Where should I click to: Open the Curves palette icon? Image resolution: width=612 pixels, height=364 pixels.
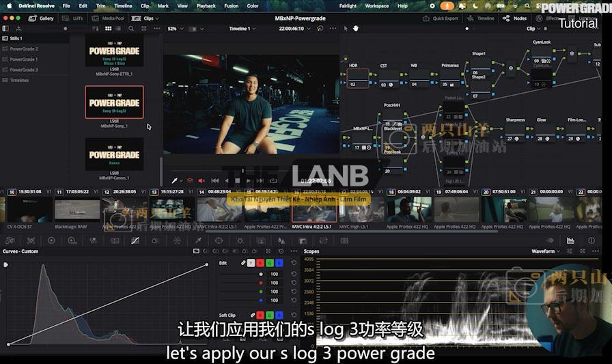click(x=135, y=240)
